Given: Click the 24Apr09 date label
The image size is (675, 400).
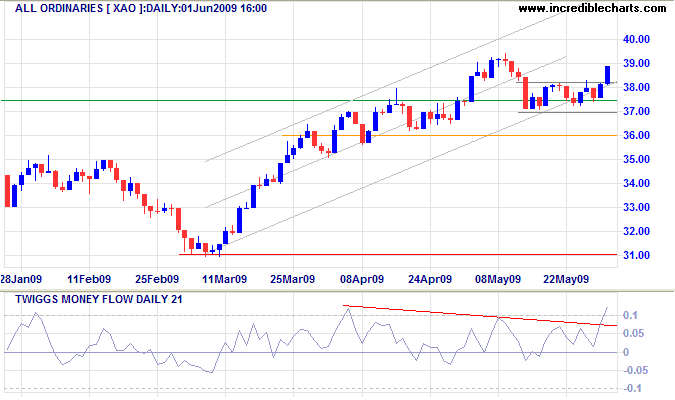Looking at the screenshot, I should click(430, 279).
